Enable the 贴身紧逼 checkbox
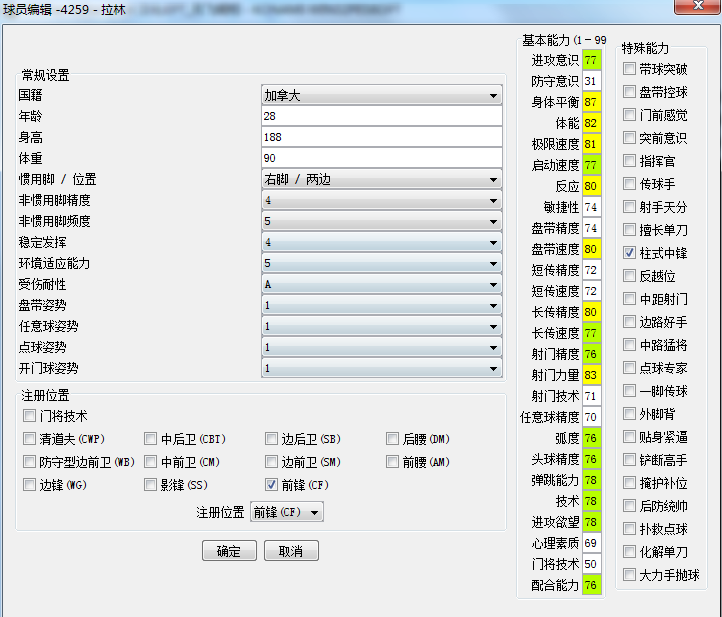 629,437
